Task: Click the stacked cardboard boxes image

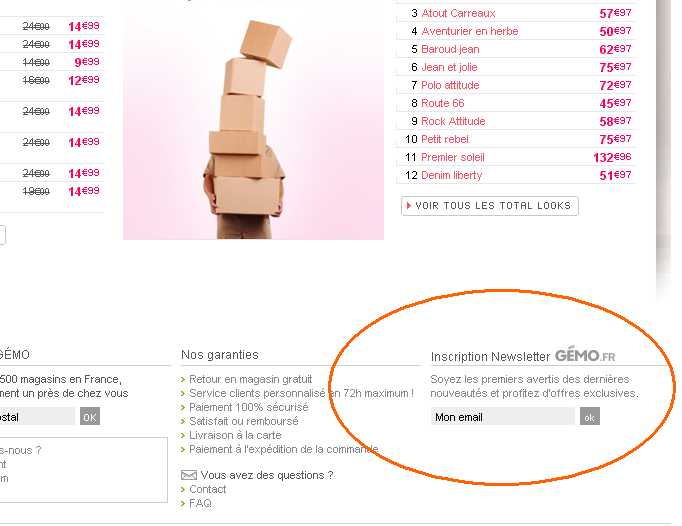Action: pos(253,128)
